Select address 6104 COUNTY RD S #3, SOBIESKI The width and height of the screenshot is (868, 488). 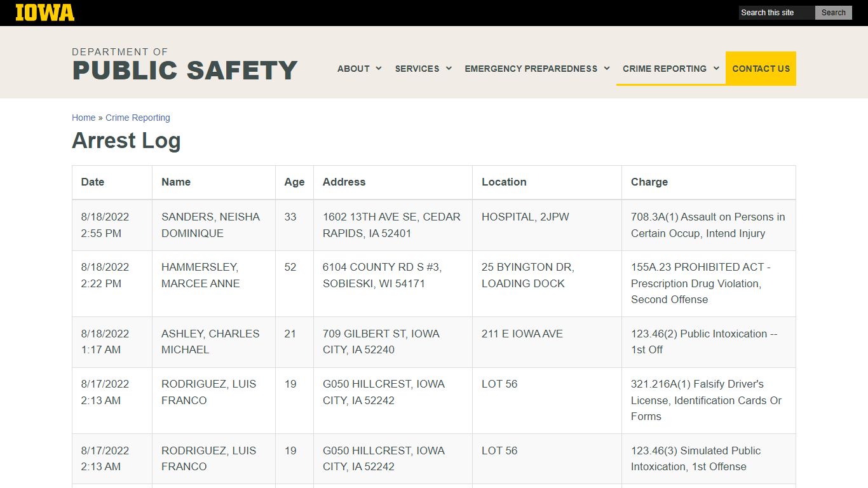click(382, 275)
